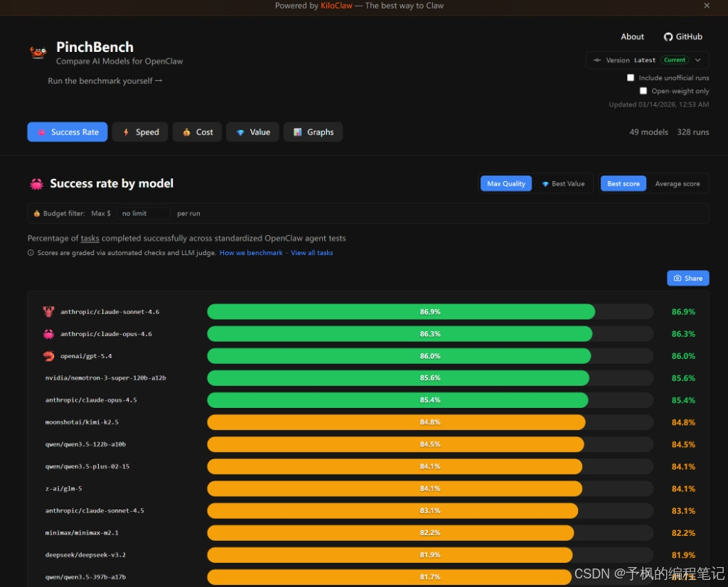Open How we benchmark link
This screenshot has width=728, height=587.
pos(251,253)
